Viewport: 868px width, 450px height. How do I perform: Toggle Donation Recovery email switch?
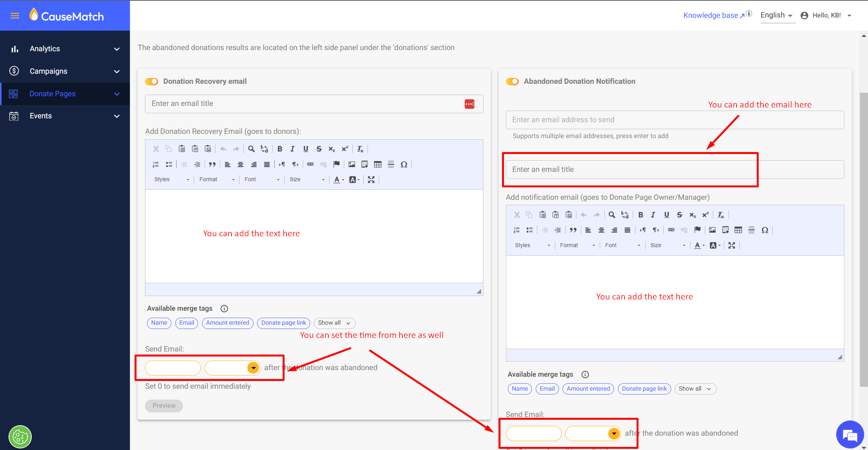152,81
